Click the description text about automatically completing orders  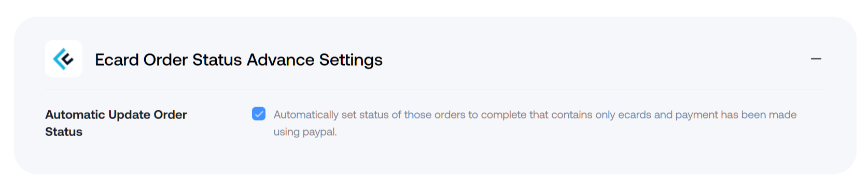pos(535,123)
